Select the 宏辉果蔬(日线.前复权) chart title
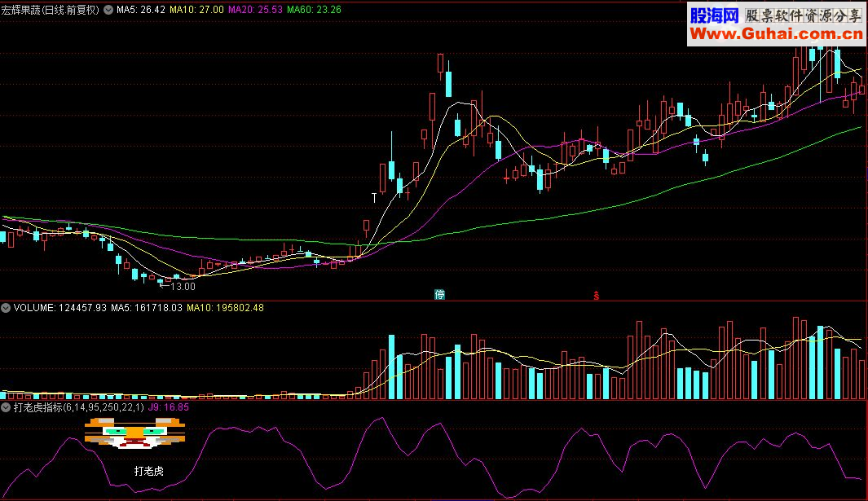The height and width of the screenshot is (501, 868). coord(51,10)
